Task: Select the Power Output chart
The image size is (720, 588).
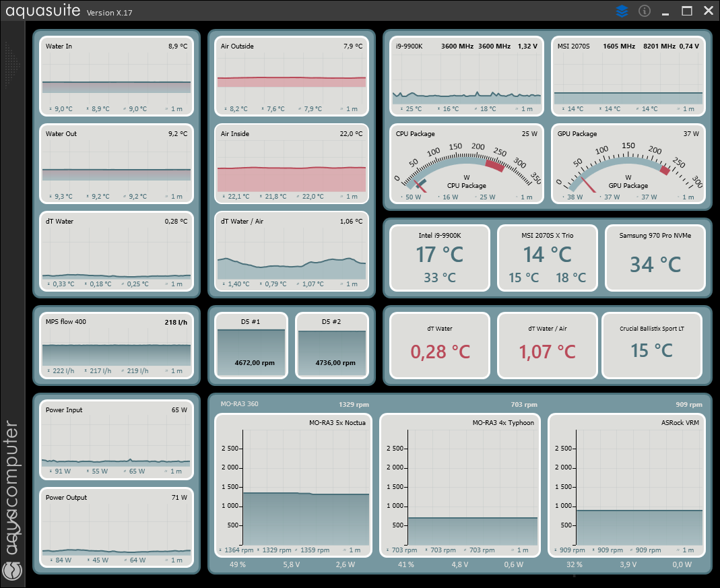Action: pos(116,528)
